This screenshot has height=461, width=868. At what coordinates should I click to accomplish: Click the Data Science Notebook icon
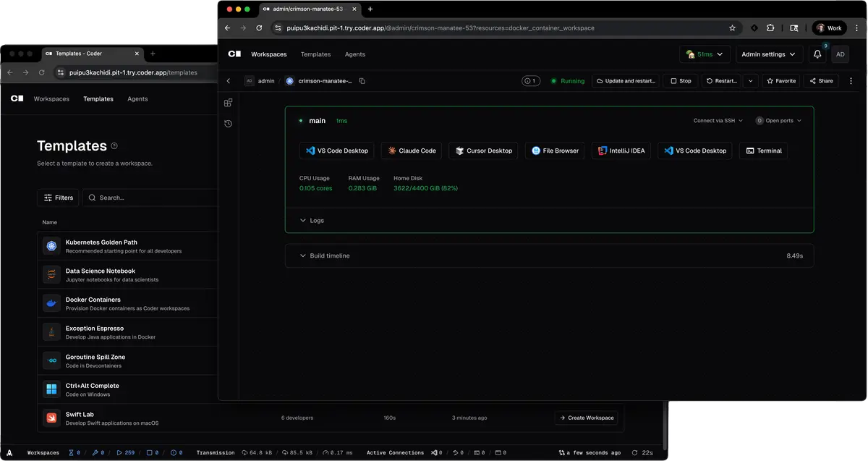(51, 275)
